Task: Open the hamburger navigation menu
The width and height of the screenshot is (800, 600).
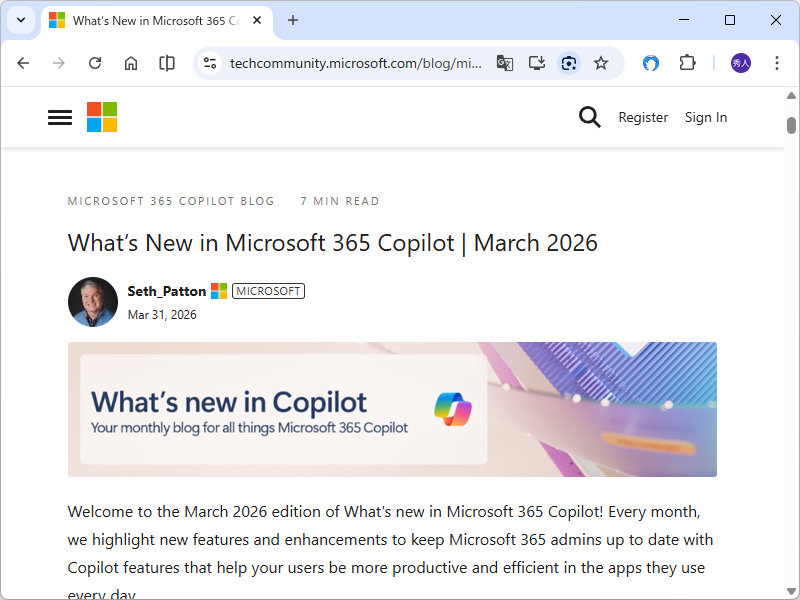Action: (x=60, y=117)
